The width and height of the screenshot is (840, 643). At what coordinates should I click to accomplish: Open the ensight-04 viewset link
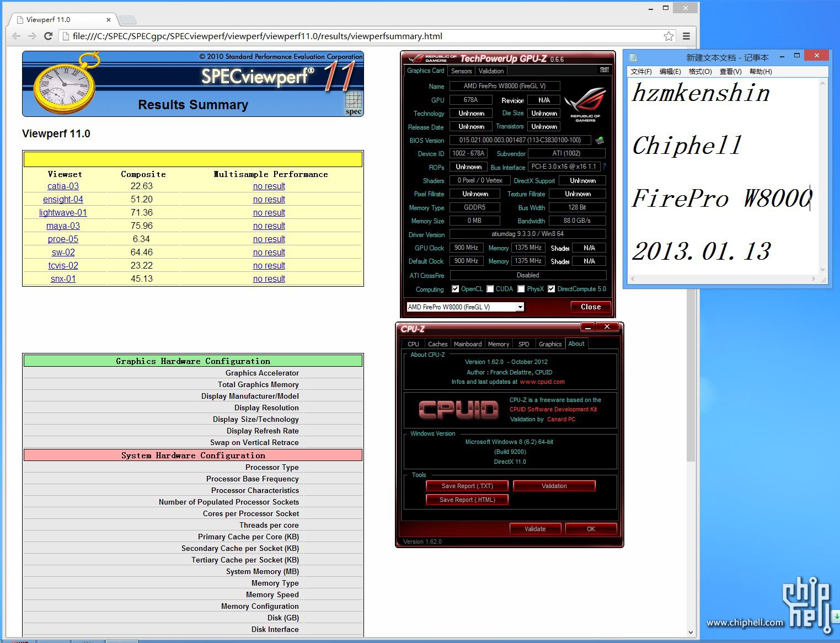click(x=63, y=200)
